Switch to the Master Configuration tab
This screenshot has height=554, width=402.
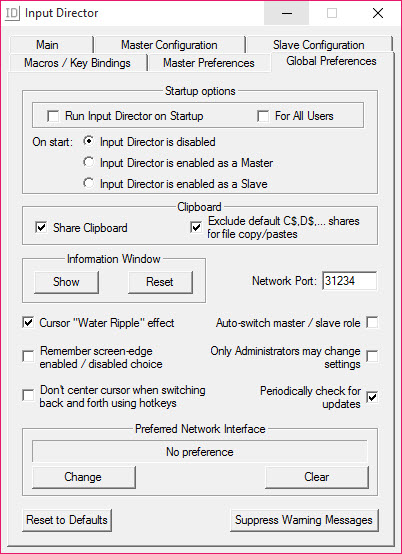click(x=169, y=45)
